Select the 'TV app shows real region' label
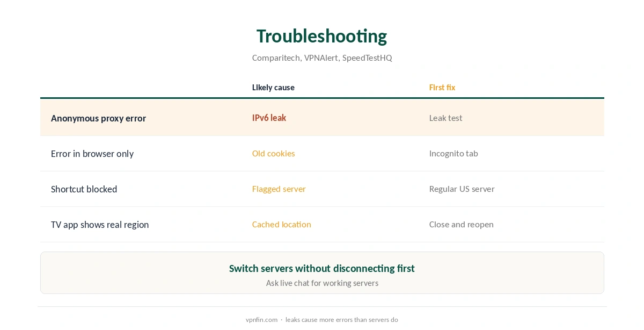644x330 pixels. click(100, 225)
